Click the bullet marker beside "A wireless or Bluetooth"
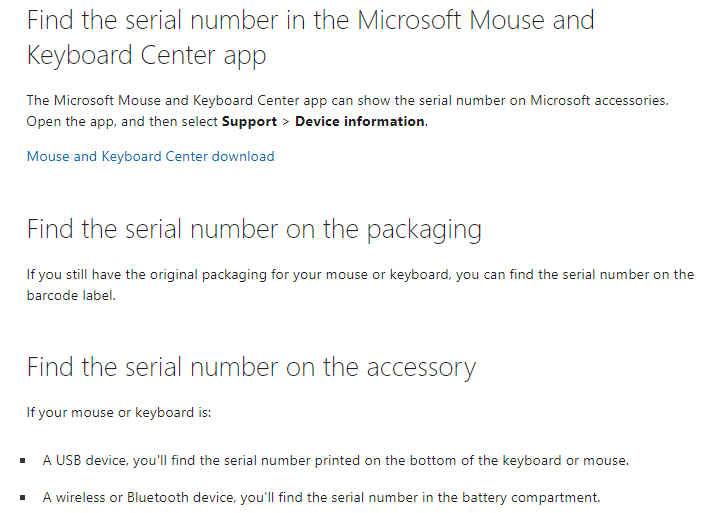The image size is (728, 513). tap(22, 497)
